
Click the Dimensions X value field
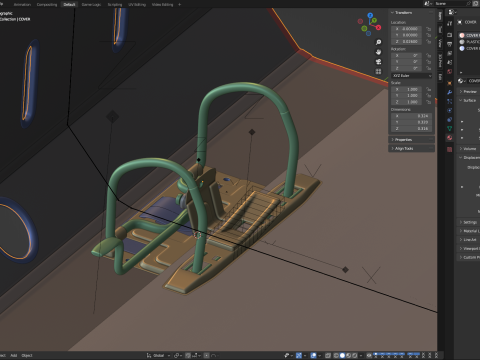click(412, 116)
